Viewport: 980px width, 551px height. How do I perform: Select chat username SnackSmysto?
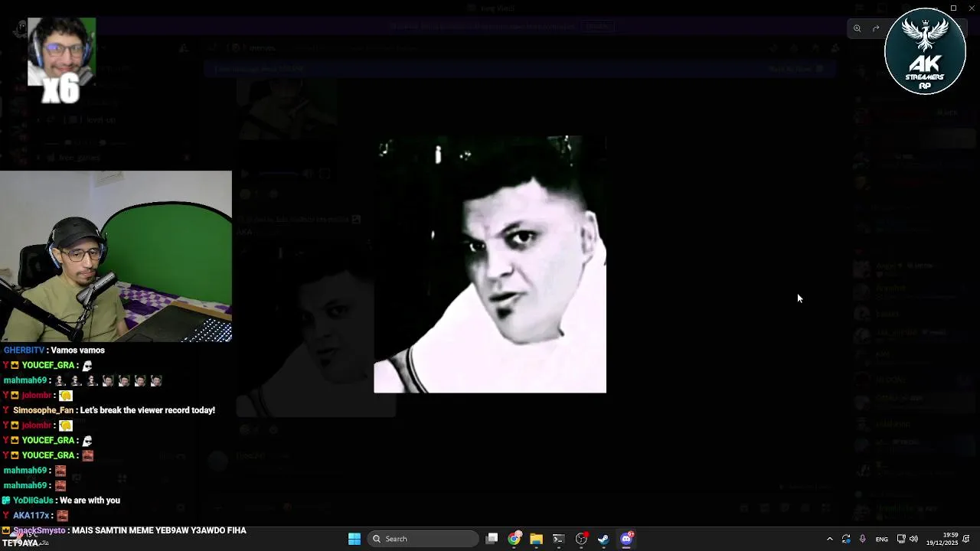pos(39,530)
